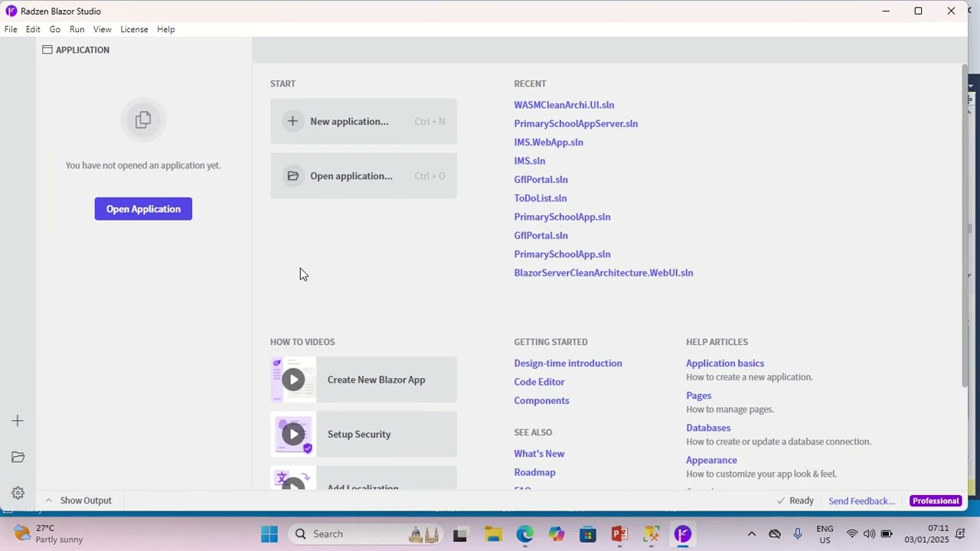The height and width of the screenshot is (551, 980).
Task: Open ToDoList.sln recent project
Action: [541, 198]
